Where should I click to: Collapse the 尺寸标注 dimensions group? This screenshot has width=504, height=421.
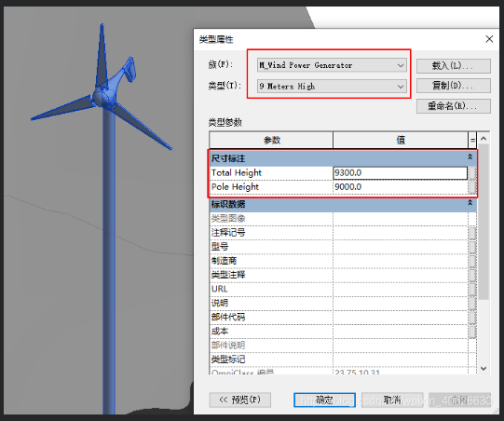point(470,156)
